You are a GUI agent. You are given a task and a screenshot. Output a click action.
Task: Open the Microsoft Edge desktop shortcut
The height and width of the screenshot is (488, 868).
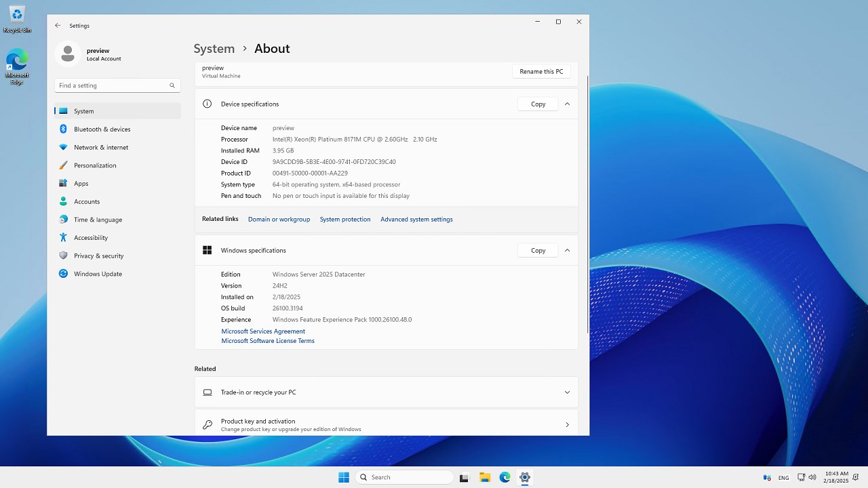(17, 67)
